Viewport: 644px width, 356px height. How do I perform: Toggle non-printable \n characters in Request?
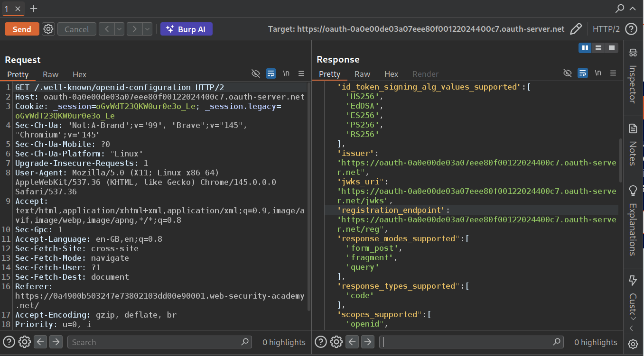point(286,73)
